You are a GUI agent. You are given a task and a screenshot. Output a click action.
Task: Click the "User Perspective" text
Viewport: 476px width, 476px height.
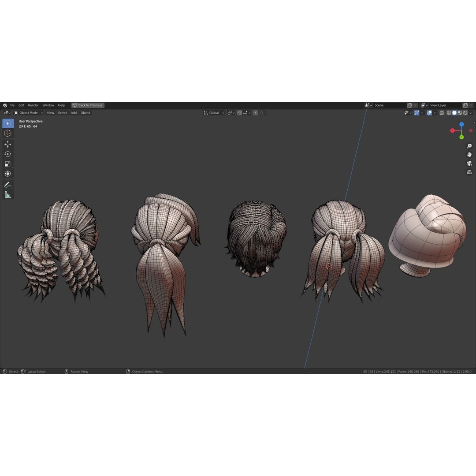tap(31, 122)
